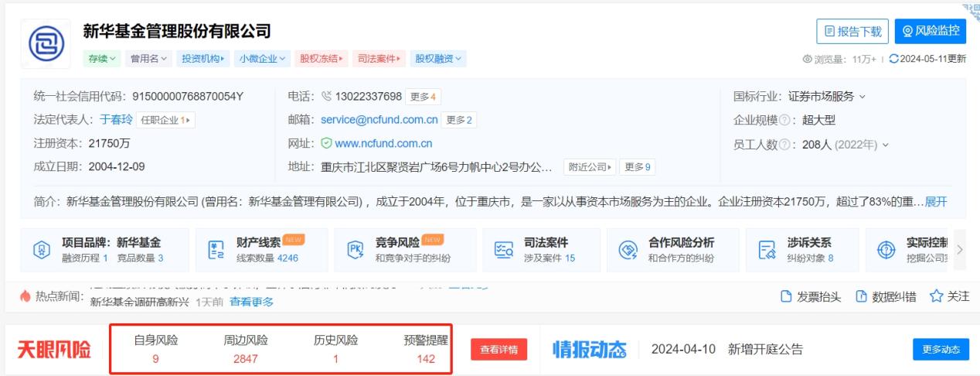Expand the 曾用名 tag dropdown
Image resolution: width=980 pixels, height=376 pixels.
(x=148, y=58)
